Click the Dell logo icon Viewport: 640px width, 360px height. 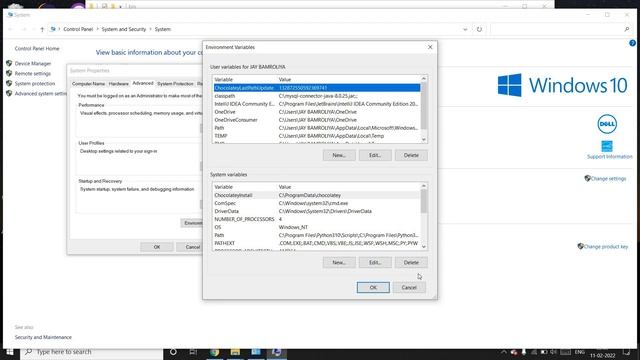607,124
